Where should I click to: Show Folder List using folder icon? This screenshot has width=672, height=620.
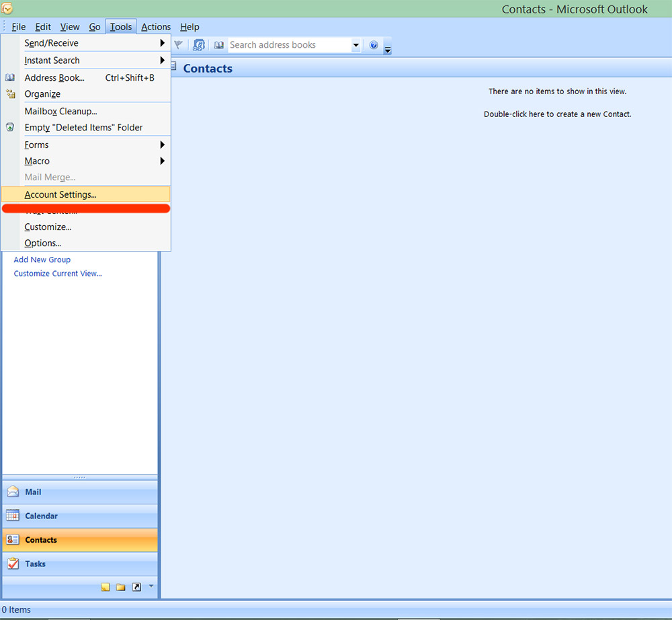[x=121, y=587]
